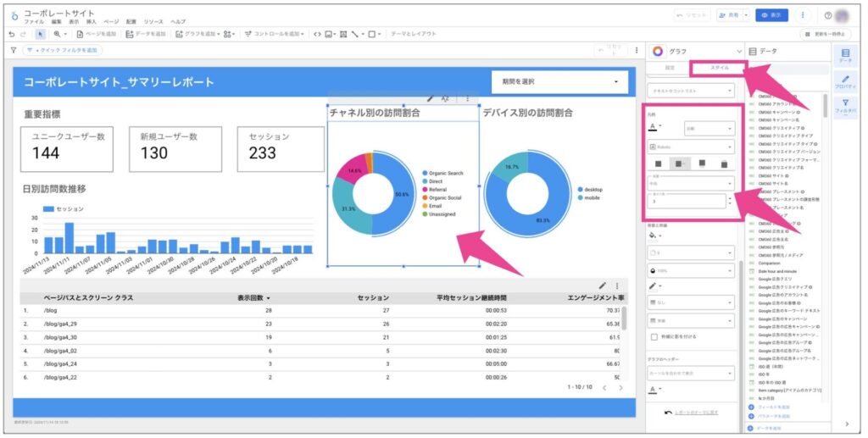Click the help question mark icon
This screenshot has width=868, height=438.
coord(828,15)
